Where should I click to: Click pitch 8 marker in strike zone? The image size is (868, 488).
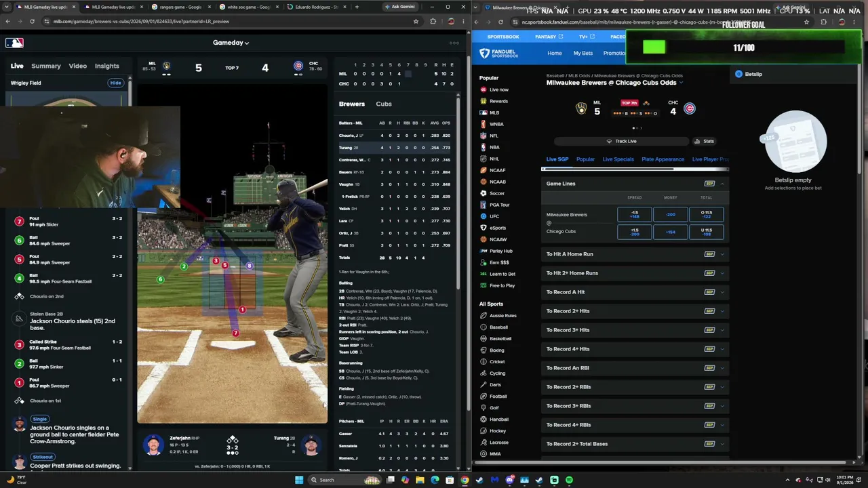tap(250, 266)
